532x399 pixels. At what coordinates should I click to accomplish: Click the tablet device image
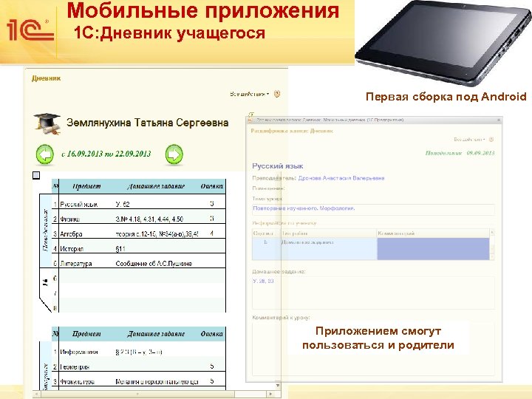(x=443, y=42)
